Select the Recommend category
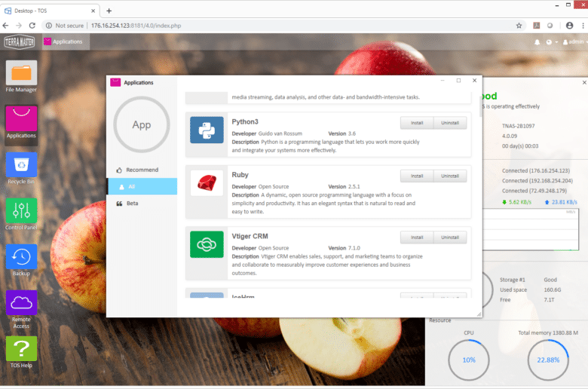The width and height of the screenshot is (588, 389). [x=142, y=170]
